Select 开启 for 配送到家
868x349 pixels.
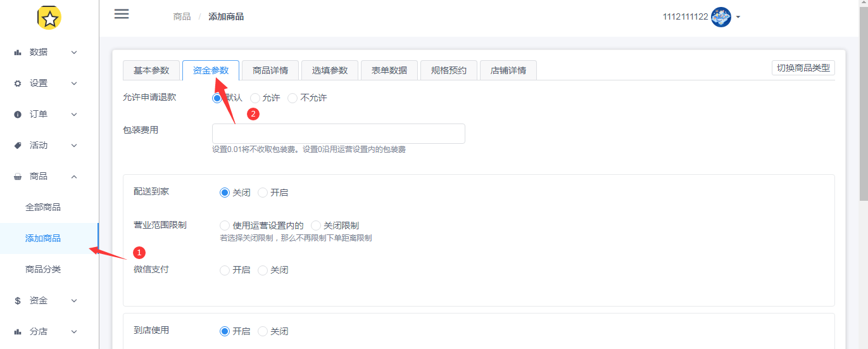click(263, 193)
